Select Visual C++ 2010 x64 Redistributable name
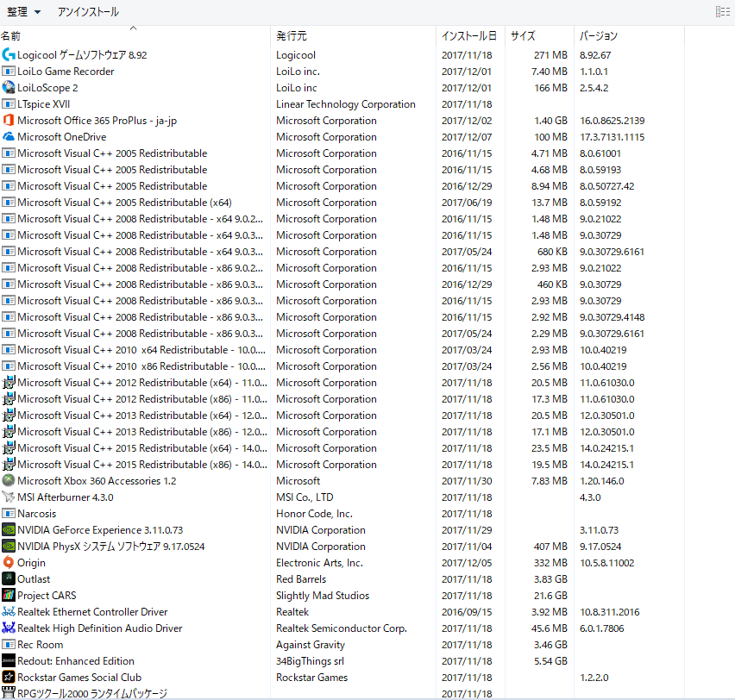 click(141, 350)
